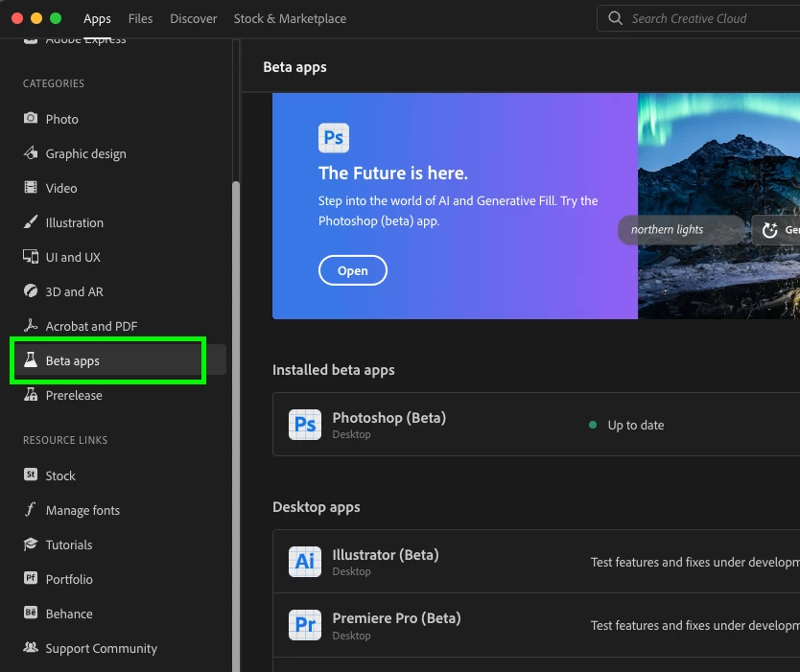Select the Prerelease flask icon
The height and width of the screenshot is (672, 800).
[x=31, y=394]
